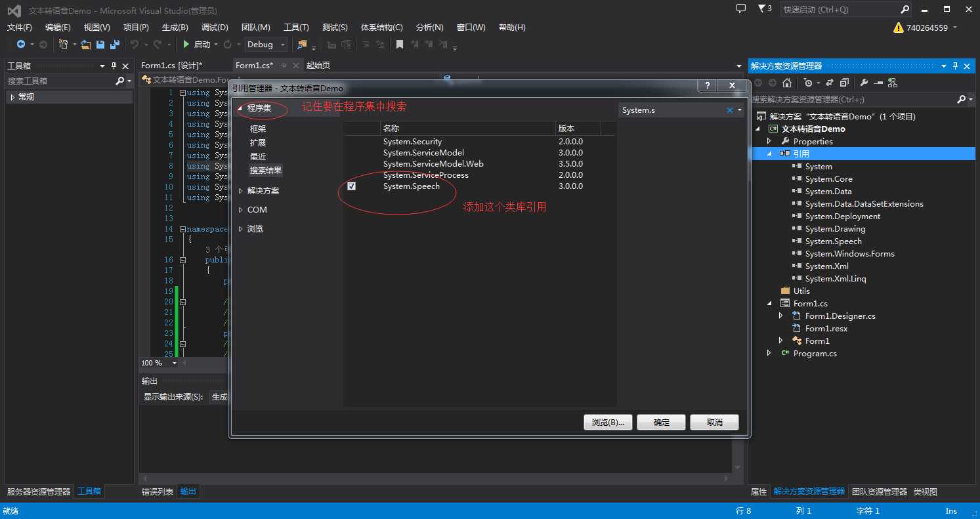Open the 调试(D) menu
The width and height of the screenshot is (980, 519).
(215, 28)
